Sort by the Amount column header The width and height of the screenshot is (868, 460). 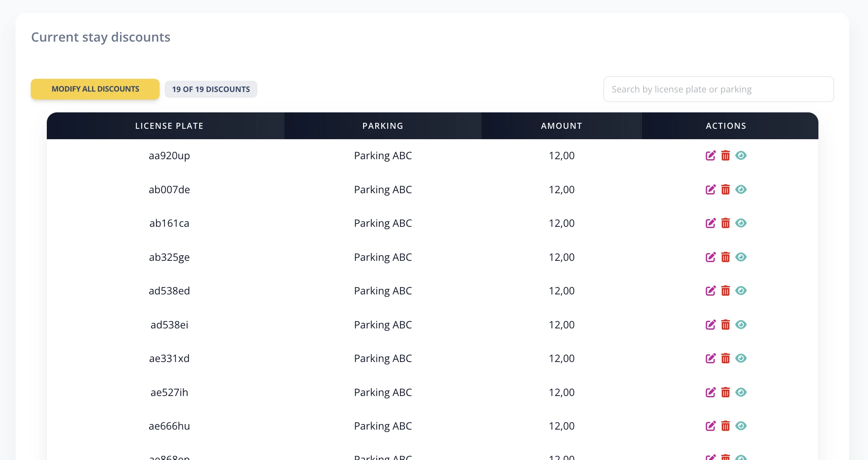tap(562, 126)
